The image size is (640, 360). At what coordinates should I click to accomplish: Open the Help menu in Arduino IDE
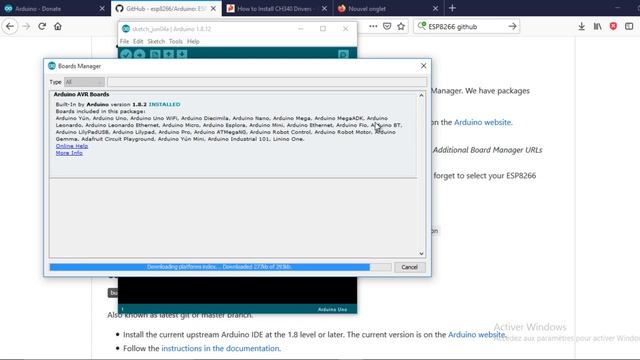click(193, 41)
